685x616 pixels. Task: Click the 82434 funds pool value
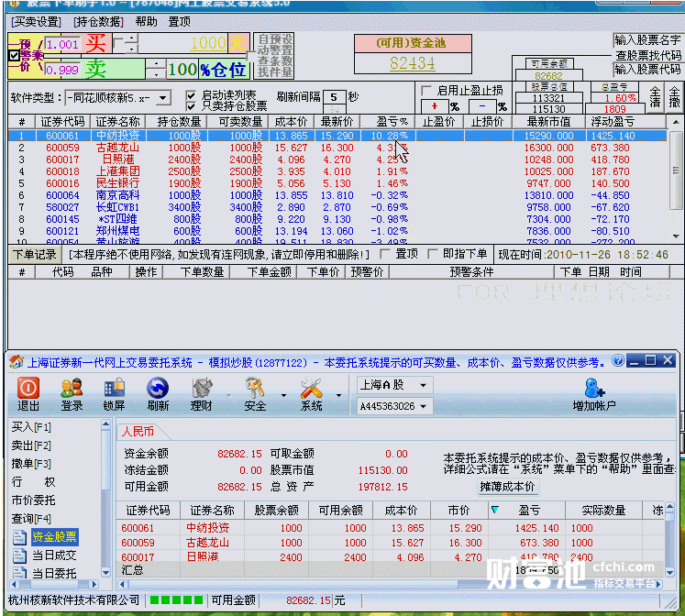[x=412, y=63]
